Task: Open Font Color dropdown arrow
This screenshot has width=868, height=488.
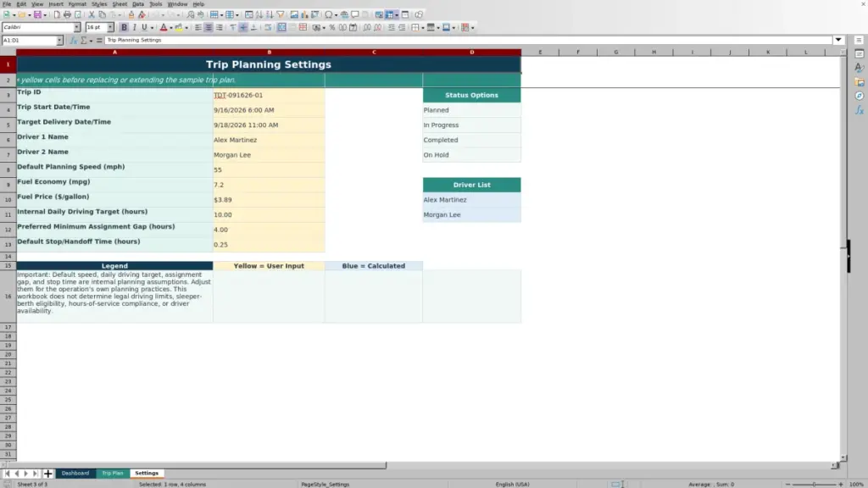Action: coord(171,28)
